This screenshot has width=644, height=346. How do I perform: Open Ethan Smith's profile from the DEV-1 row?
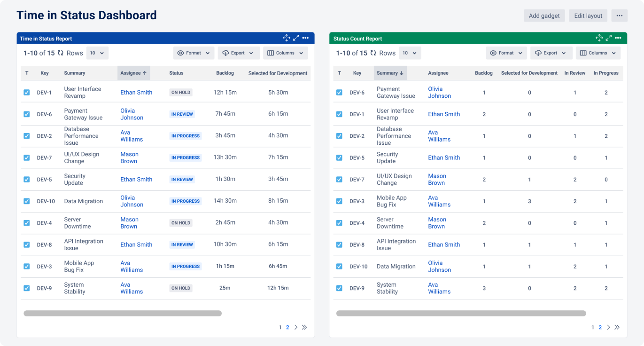tap(136, 92)
